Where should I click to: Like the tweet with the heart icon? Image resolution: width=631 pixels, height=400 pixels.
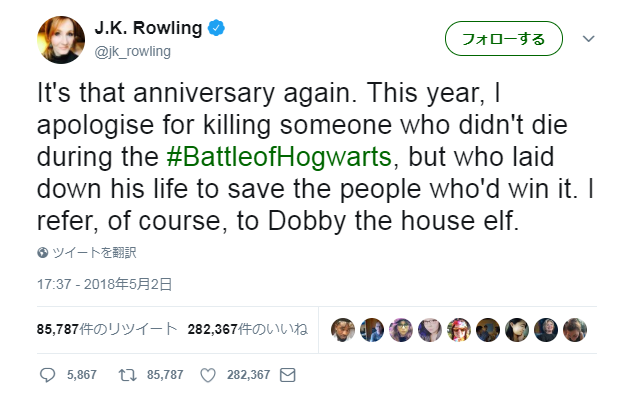[x=208, y=375]
